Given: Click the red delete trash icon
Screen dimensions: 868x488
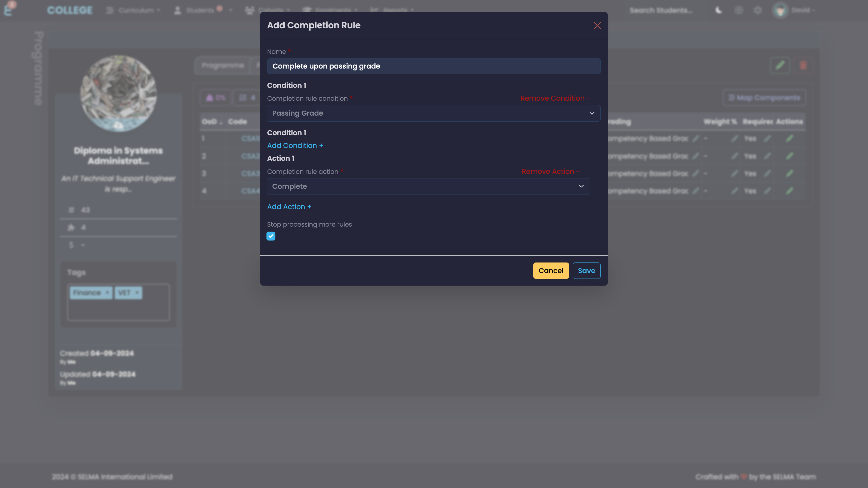Looking at the screenshot, I should coord(803,65).
